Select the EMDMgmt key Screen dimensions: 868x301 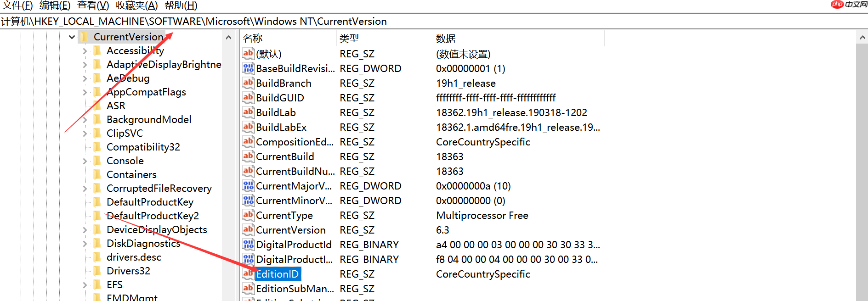click(132, 297)
